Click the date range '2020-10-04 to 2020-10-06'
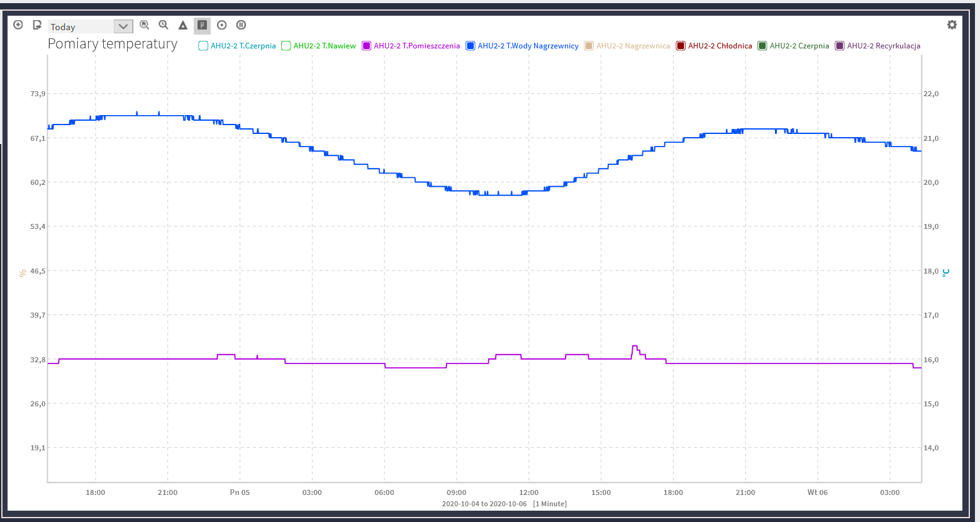 pyautogui.click(x=484, y=504)
